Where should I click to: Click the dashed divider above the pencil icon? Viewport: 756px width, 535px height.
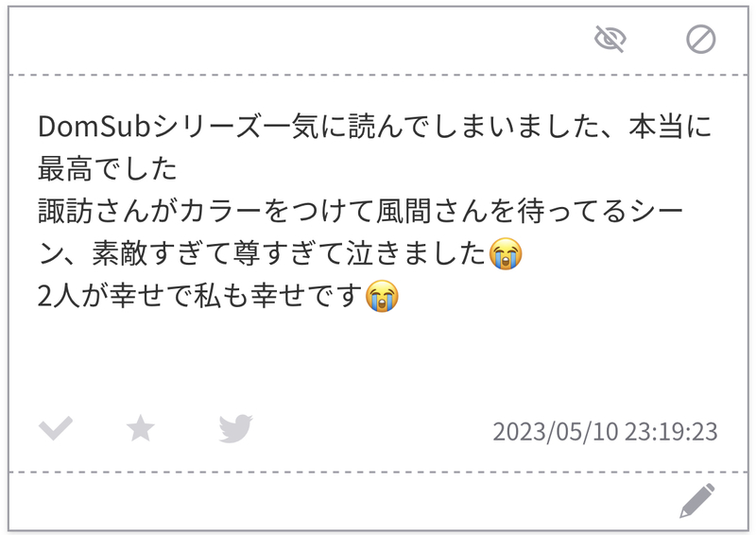378,472
